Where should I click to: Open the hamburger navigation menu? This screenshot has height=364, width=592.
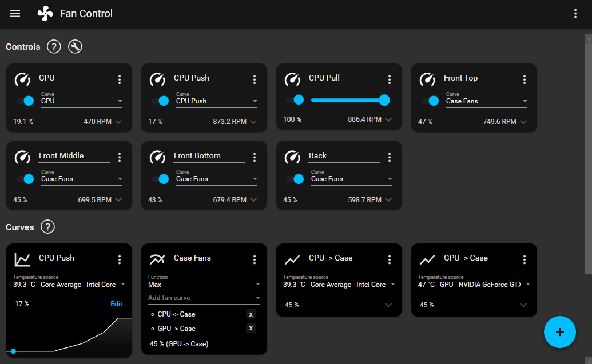[14, 13]
